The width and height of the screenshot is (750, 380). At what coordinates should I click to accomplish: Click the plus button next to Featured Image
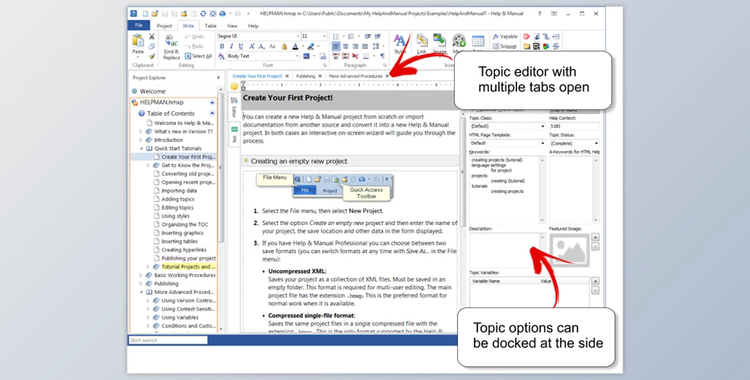(595, 237)
